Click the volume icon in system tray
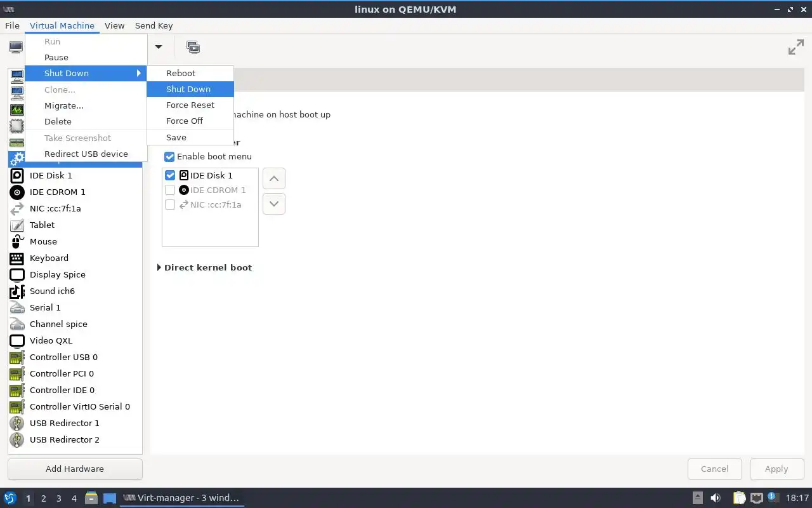 716,498
